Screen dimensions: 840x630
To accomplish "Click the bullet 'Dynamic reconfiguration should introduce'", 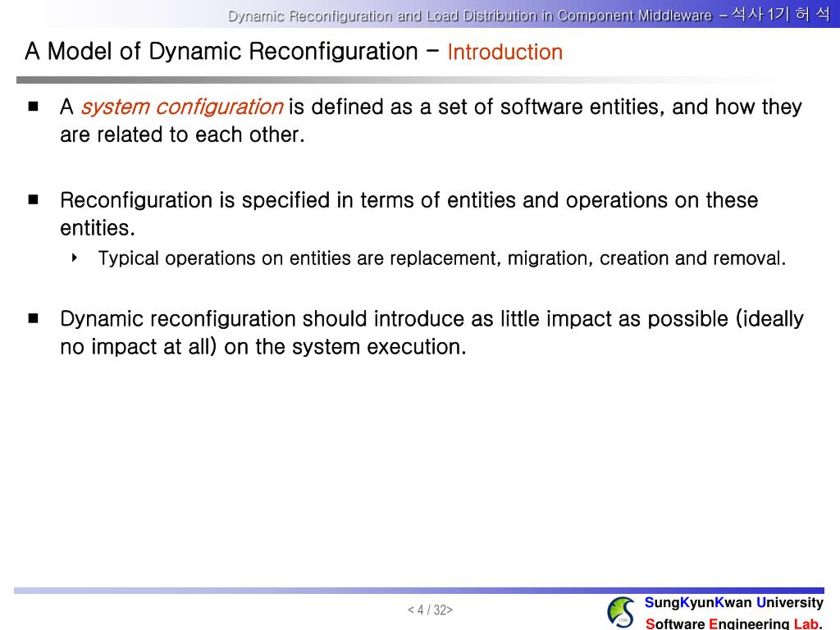I will [431, 333].
